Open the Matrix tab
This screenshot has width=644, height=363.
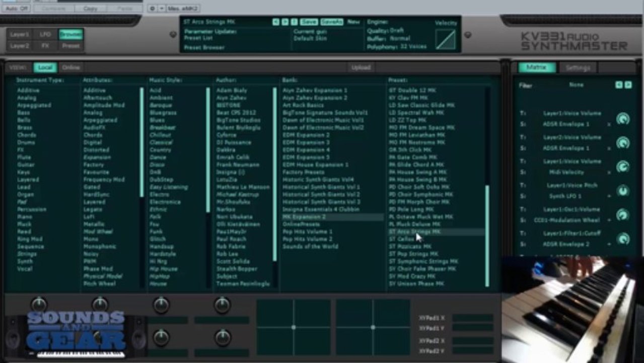pyautogui.click(x=537, y=68)
